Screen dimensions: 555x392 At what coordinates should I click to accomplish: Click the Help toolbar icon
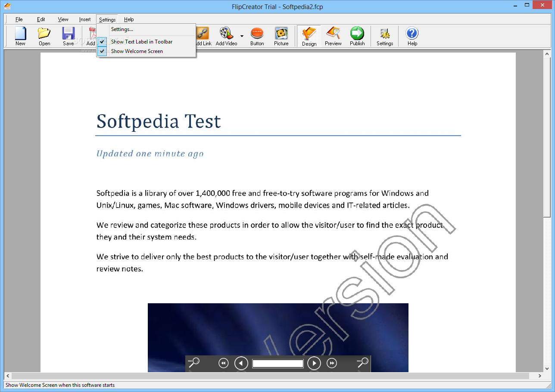[x=412, y=36]
